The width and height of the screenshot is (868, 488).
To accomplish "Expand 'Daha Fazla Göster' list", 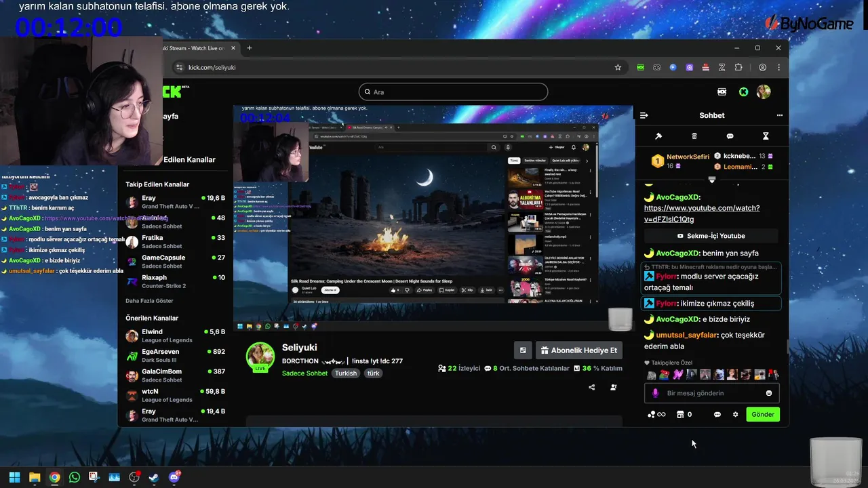I will tap(149, 300).
